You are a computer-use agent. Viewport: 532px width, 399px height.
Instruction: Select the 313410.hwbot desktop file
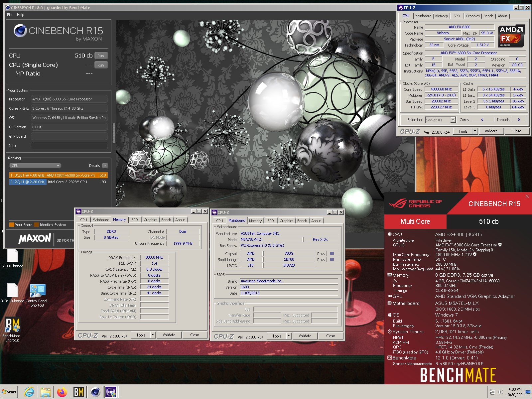[x=13, y=293]
